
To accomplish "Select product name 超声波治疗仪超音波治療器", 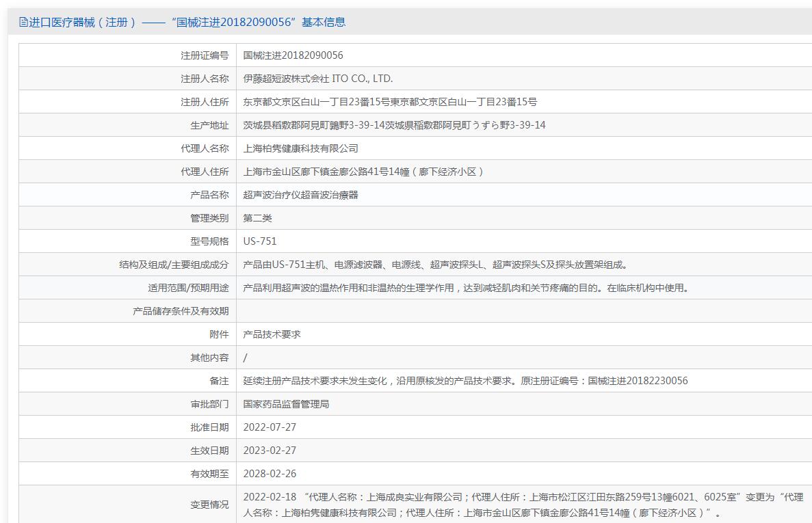I will [301, 195].
